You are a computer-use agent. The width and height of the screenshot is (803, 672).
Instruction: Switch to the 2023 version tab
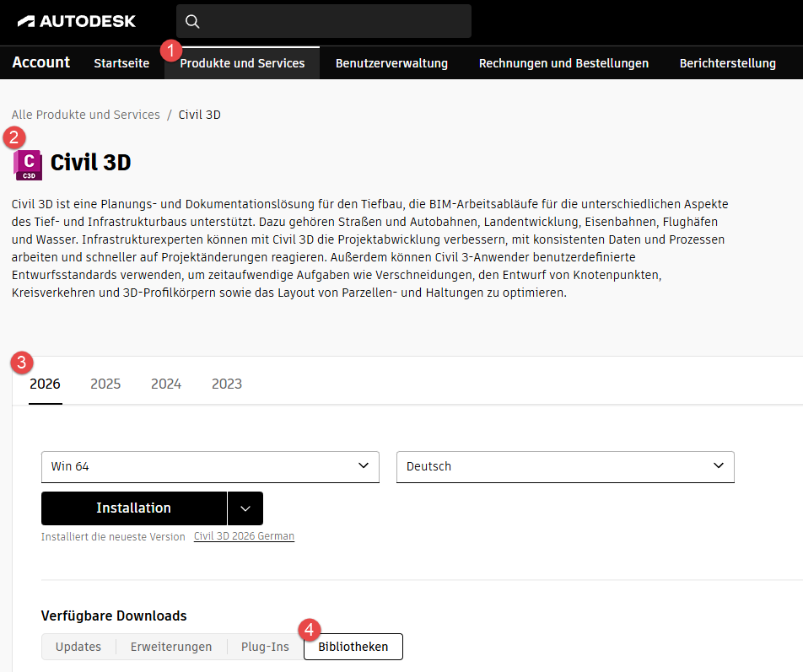tap(227, 384)
